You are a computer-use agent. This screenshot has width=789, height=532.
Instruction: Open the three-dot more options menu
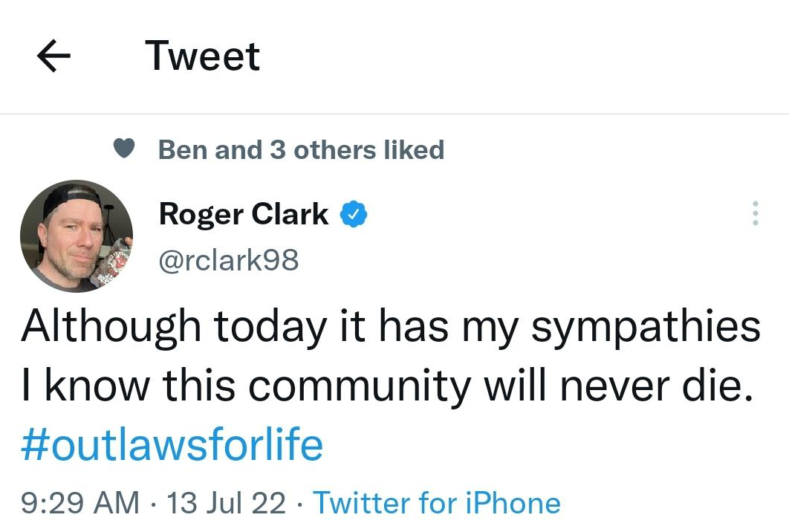coord(756,214)
